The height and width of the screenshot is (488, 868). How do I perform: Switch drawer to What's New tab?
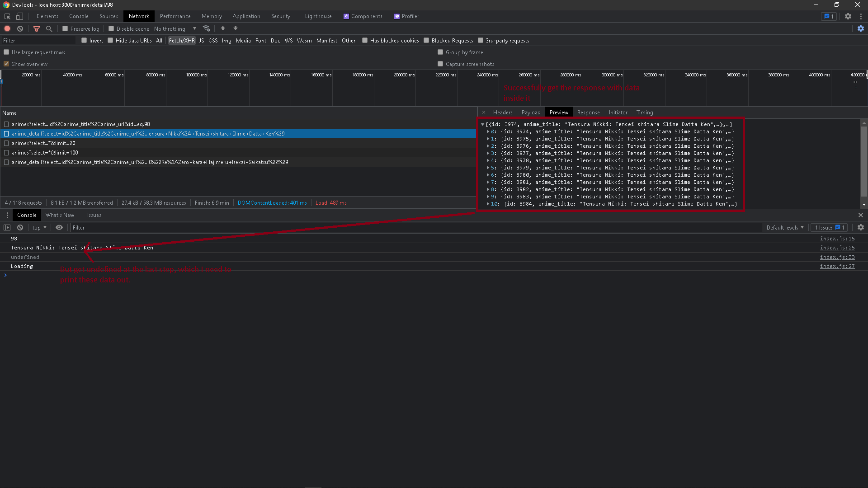(60, 215)
